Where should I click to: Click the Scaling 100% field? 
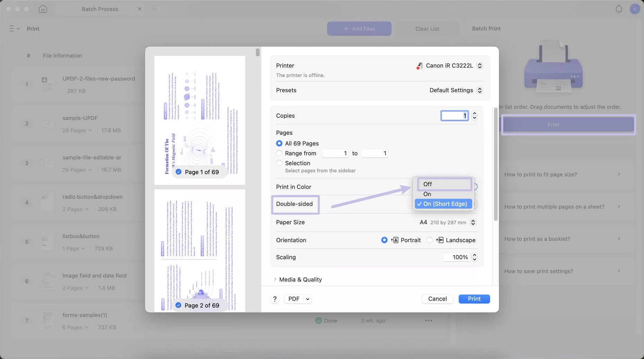coord(456,257)
